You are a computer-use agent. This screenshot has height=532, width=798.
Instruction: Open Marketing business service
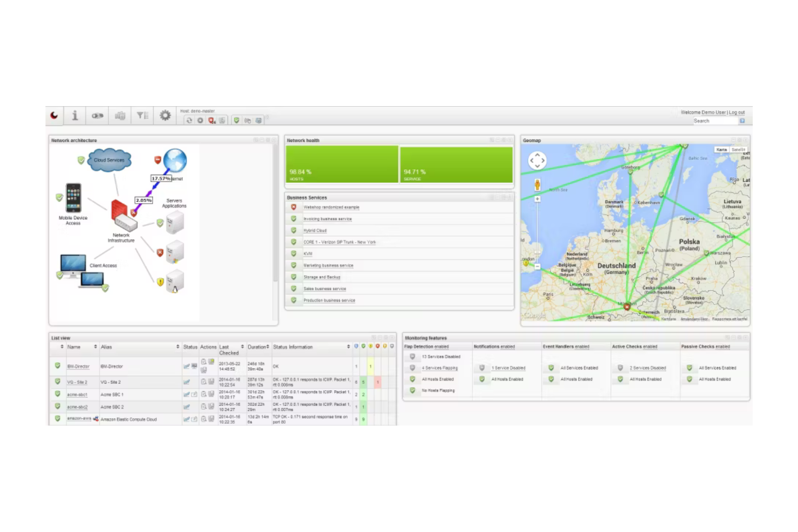coord(328,265)
